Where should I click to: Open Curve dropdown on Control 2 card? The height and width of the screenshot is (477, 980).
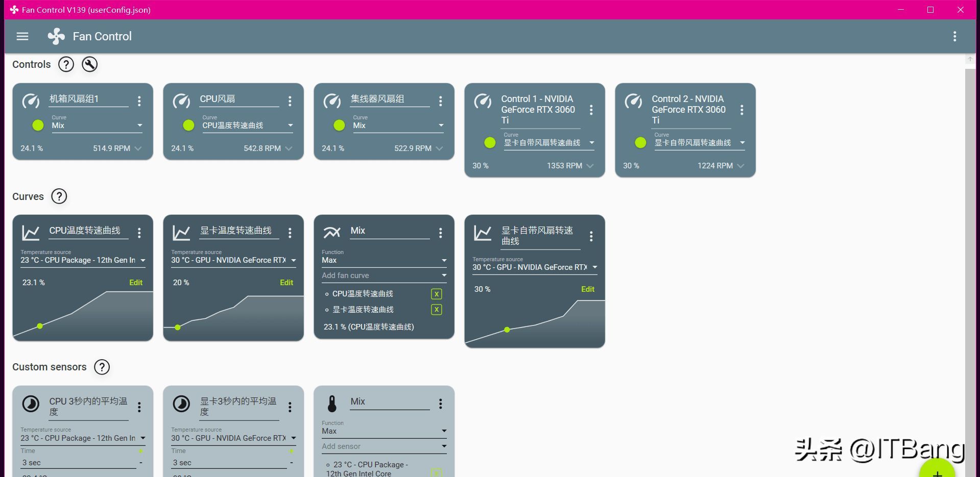(x=700, y=141)
